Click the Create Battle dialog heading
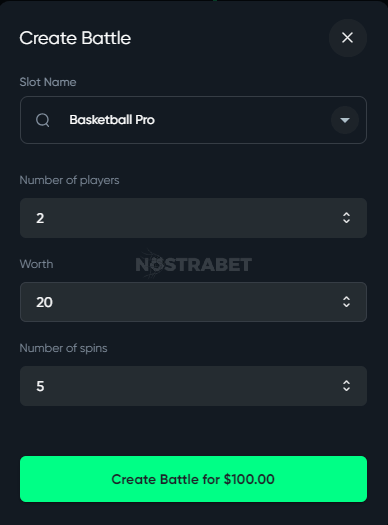The image size is (388, 525). click(x=75, y=38)
